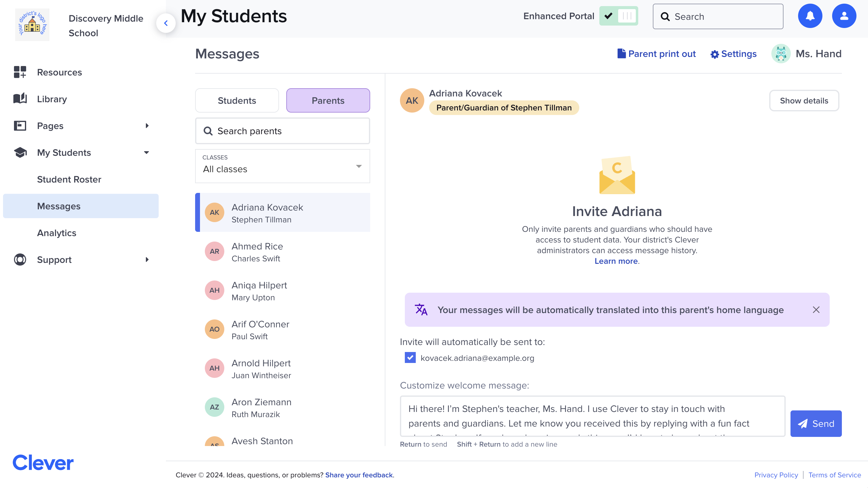Open the Support section
Image resolution: width=868 pixels, height=488 pixels.
click(54, 260)
